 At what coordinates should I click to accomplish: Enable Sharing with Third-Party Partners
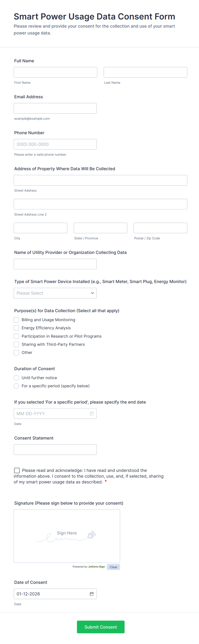[x=16, y=344]
